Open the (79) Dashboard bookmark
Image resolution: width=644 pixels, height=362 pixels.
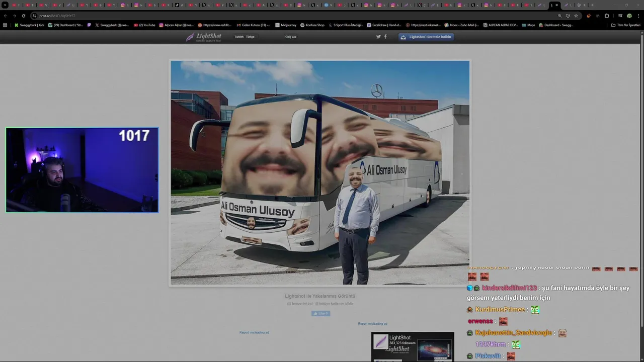click(x=65, y=25)
